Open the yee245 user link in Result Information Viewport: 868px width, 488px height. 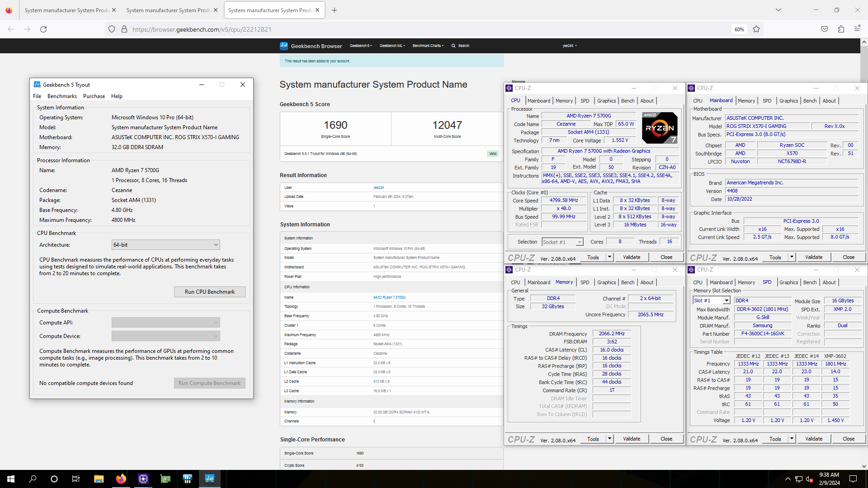pos(378,188)
